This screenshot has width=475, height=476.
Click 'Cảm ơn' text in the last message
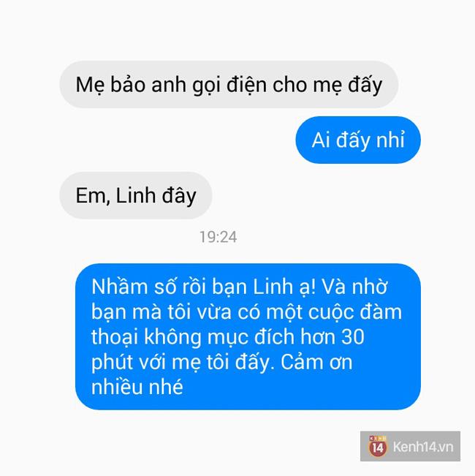pyautogui.click(x=316, y=362)
